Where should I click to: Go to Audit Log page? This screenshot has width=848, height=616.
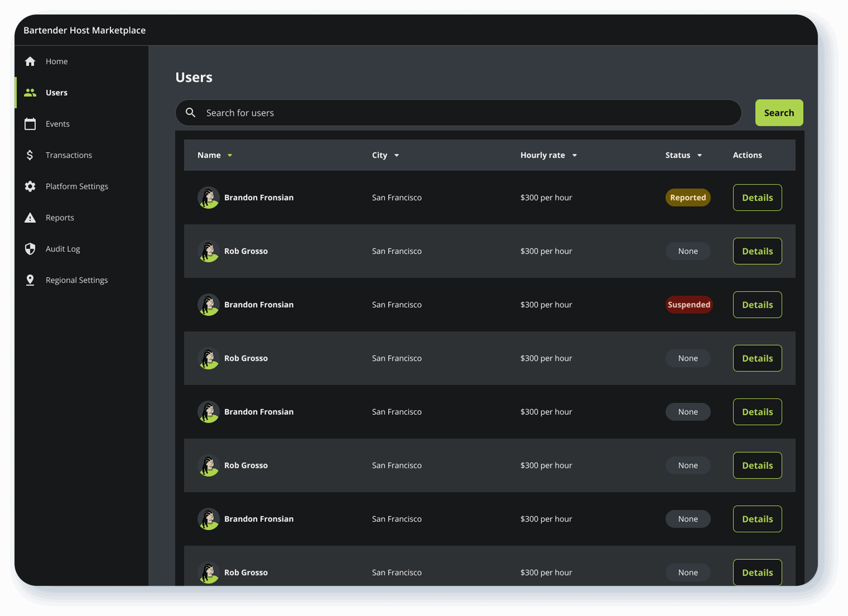coord(63,249)
